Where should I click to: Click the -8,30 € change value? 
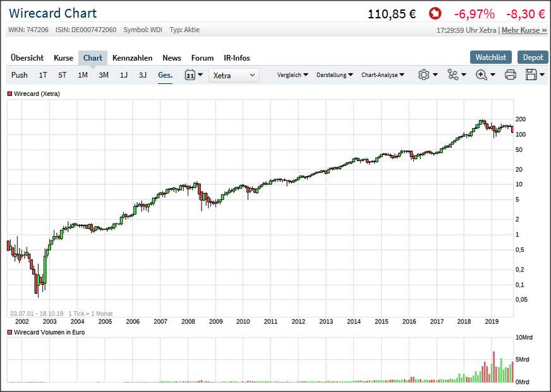click(526, 14)
